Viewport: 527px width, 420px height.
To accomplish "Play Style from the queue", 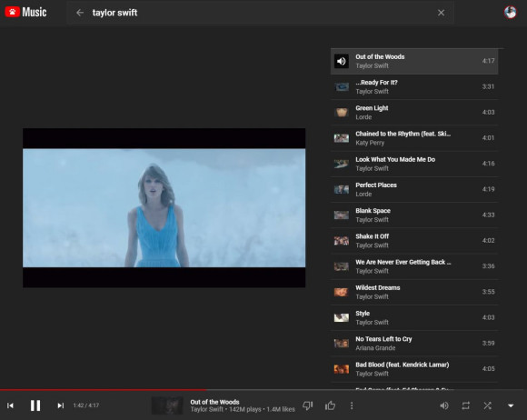I will (x=414, y=318).
